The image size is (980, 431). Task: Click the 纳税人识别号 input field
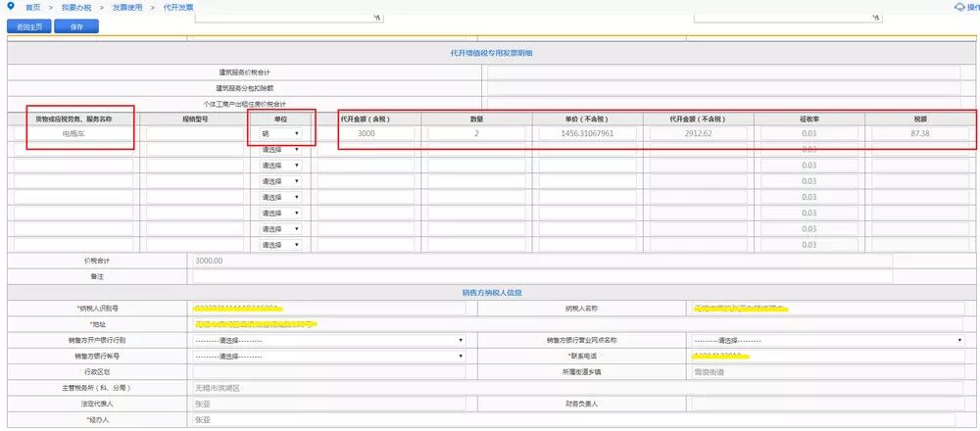pos(328,309)
